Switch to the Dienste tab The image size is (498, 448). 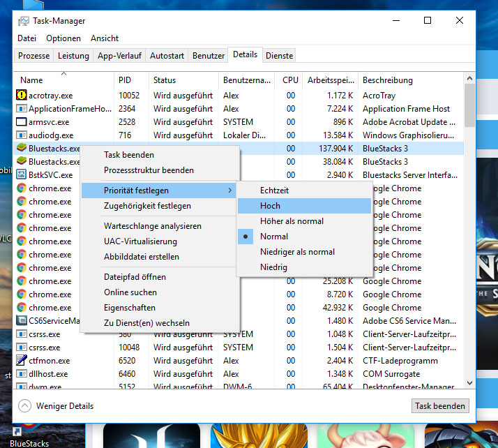coord(279,56)
